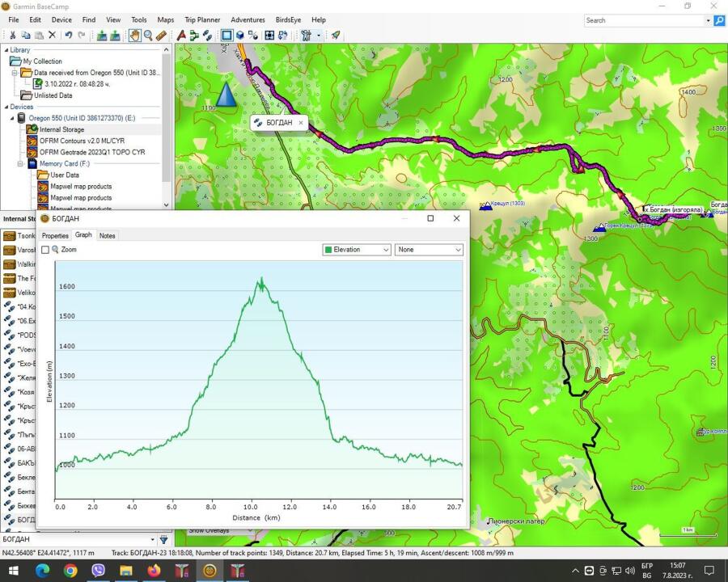Collapse Data received from Oregon 550 folder
Viewport: 728px width, 582px height.
coord(15,73)
